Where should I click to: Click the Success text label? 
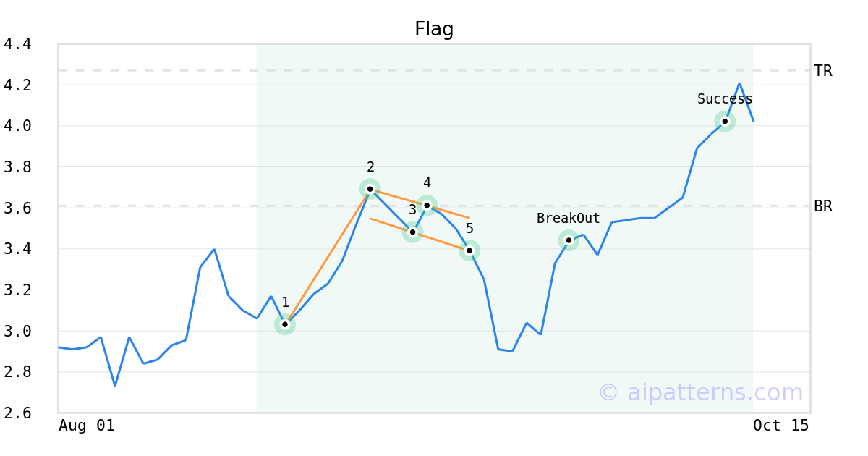[725, 99]
